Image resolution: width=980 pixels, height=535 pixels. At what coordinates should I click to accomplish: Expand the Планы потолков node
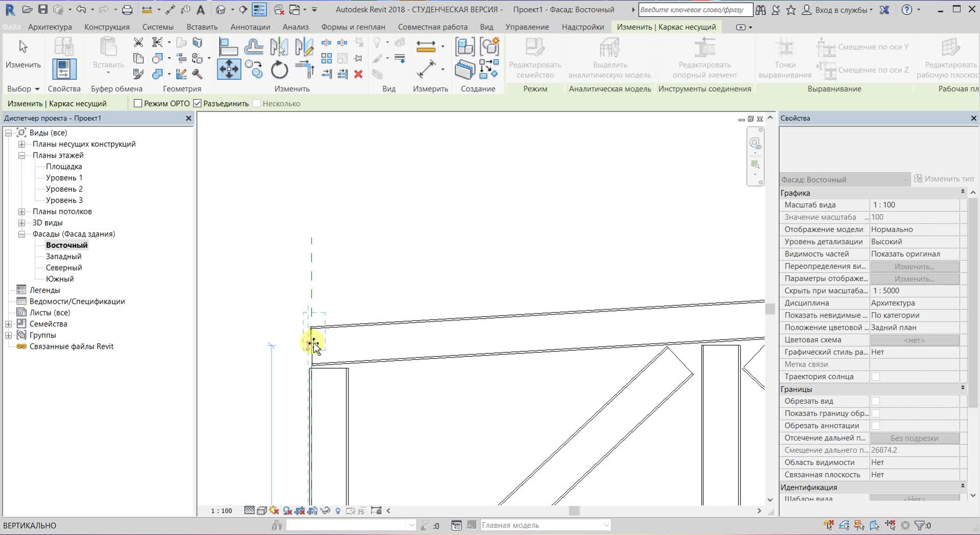[22, 211]
